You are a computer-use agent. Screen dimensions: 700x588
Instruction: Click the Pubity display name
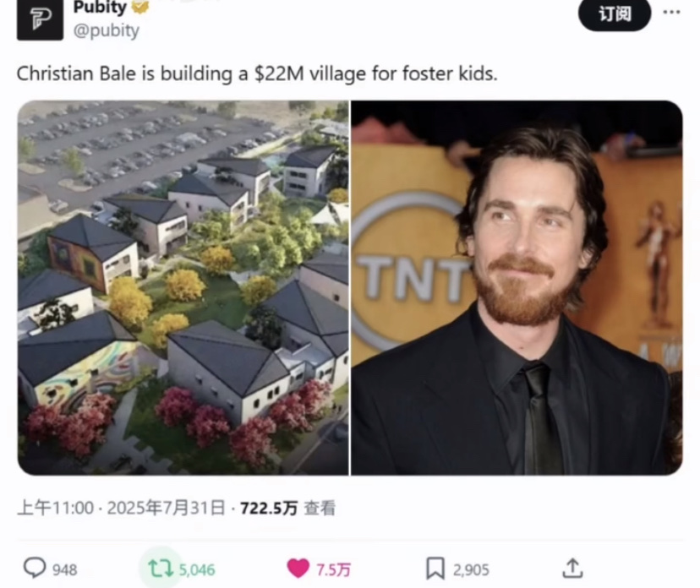(100, 7)
